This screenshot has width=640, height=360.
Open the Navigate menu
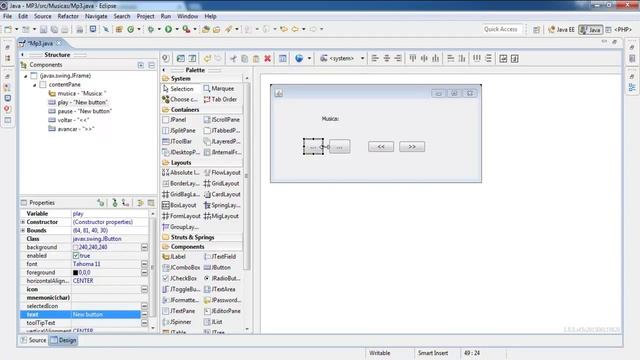[96, 16]
